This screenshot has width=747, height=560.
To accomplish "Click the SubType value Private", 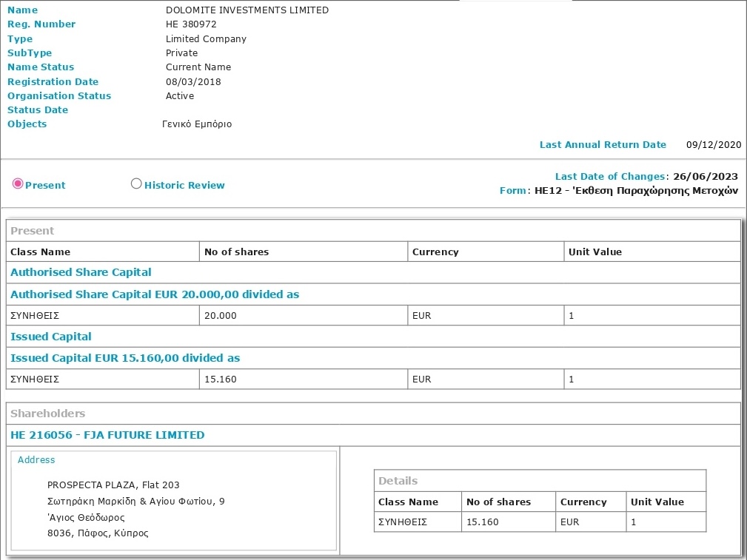I will [182, 53].
